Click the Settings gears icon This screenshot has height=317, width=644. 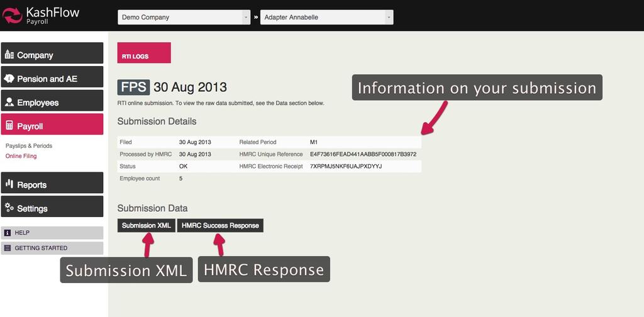point(9,208)
